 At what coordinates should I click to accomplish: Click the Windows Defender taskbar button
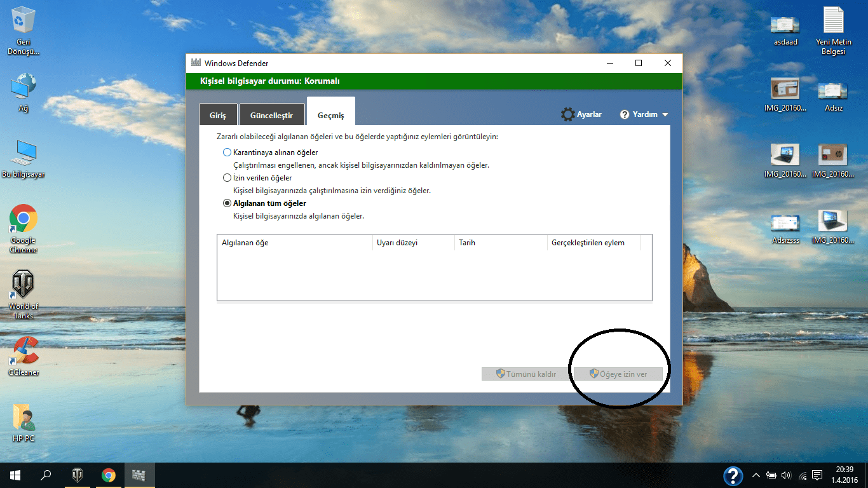(139, 475)
